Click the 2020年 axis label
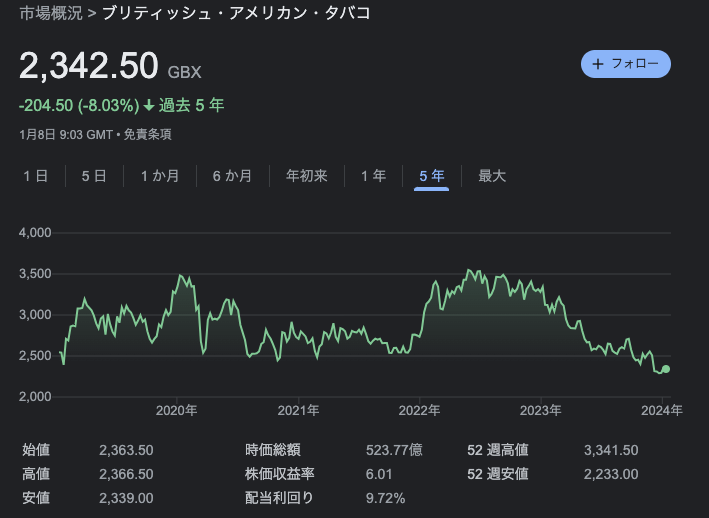The width and height of the screenshot is (709, 518). pyautogui.click(x=176, y=410)
